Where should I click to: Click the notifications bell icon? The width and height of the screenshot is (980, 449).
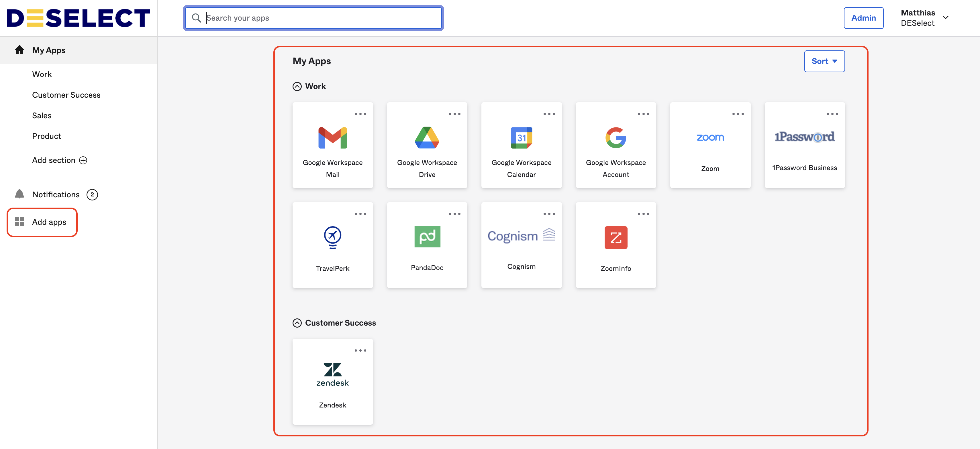19,194
